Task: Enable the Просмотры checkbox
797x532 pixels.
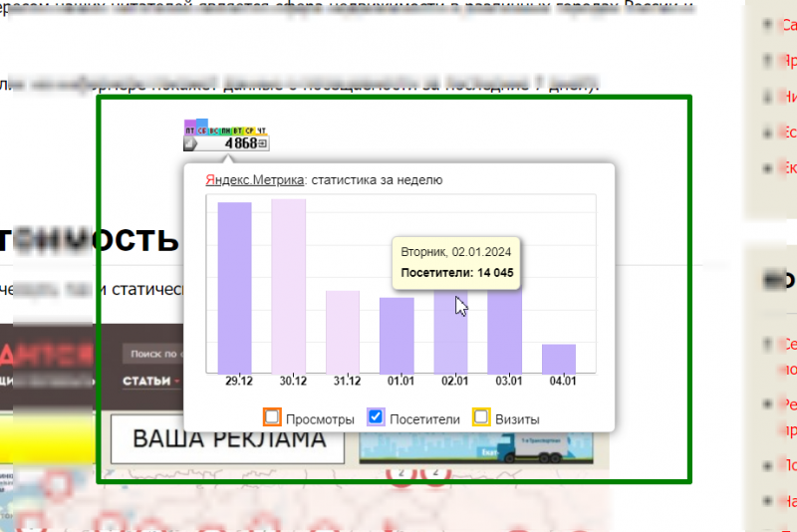Action: (272, 417)
